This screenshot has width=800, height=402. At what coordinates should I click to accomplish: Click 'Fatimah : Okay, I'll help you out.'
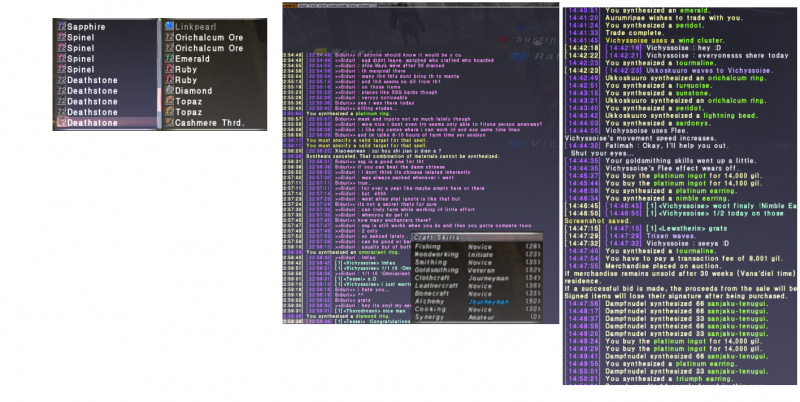point(668,146)
